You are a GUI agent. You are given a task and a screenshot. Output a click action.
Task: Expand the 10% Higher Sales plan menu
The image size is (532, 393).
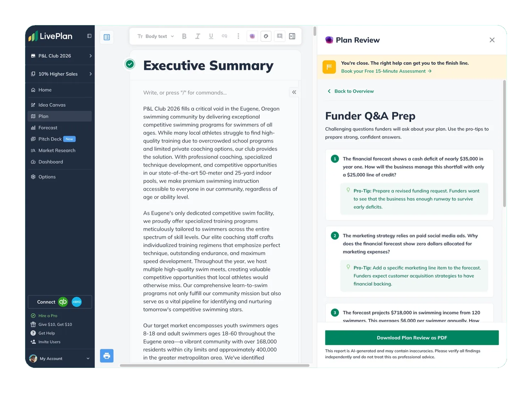click(60, 74)
